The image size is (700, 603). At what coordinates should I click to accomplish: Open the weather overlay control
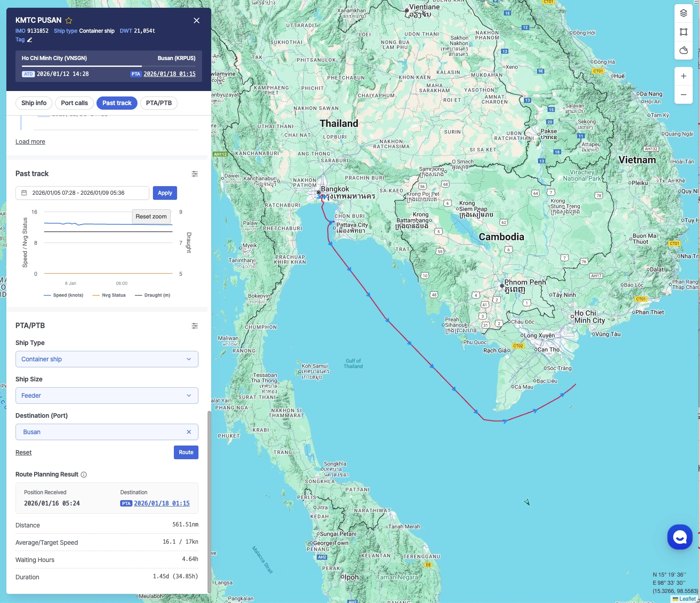684,51
